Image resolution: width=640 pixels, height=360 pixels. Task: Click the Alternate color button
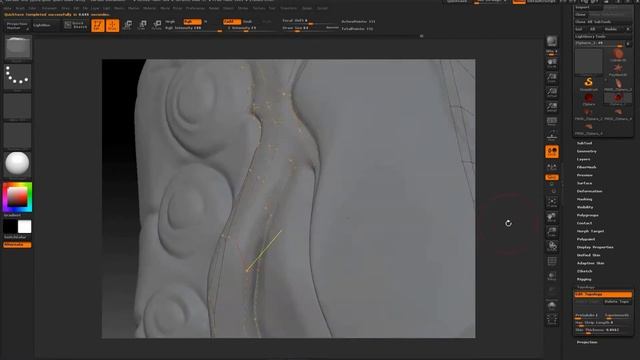17,245
